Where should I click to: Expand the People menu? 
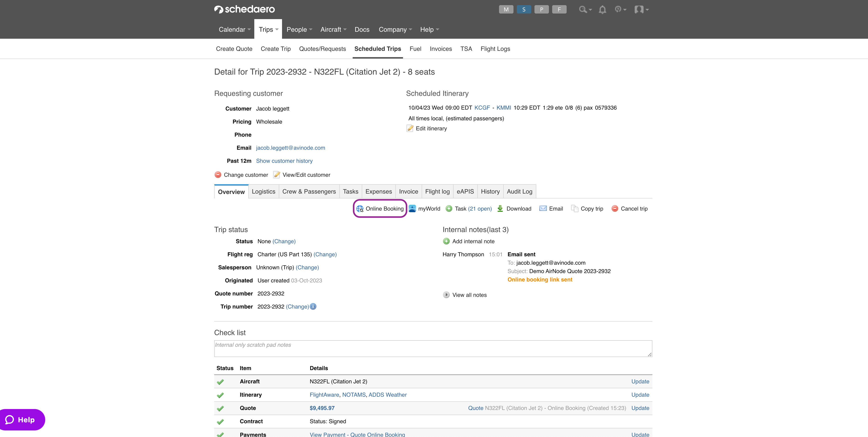point(299,29)
